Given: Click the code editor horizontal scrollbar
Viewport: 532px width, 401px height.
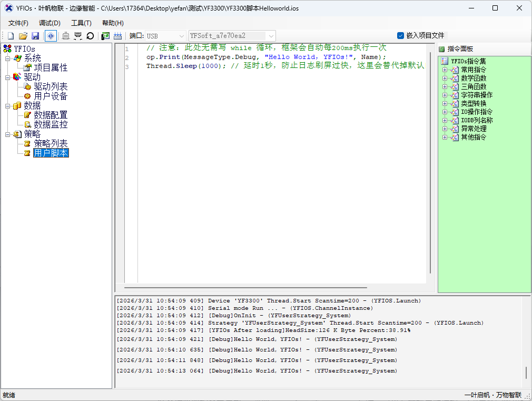Looking at the screenshot, I should (211, 288).
